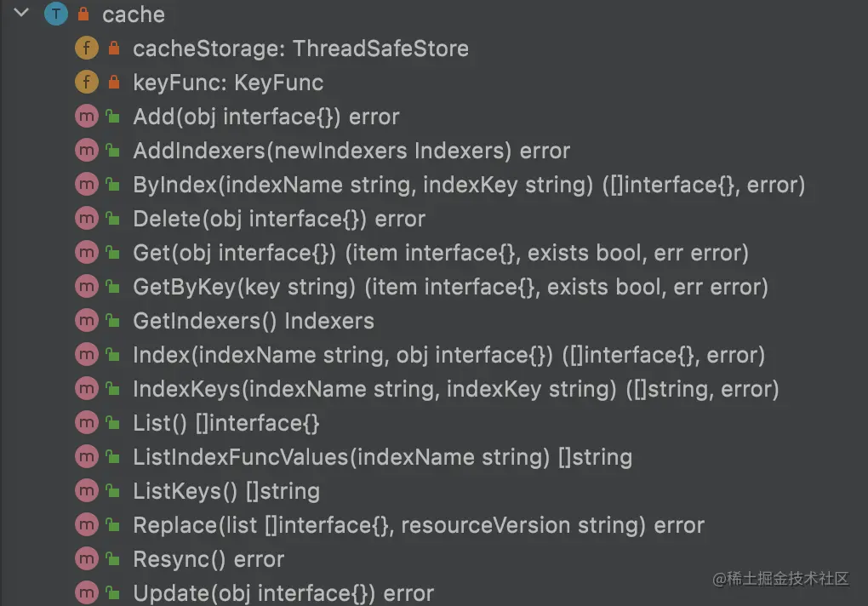
Task: Click the method icon beside Delete
Action: pyautogui.click(x=87, y=219)
